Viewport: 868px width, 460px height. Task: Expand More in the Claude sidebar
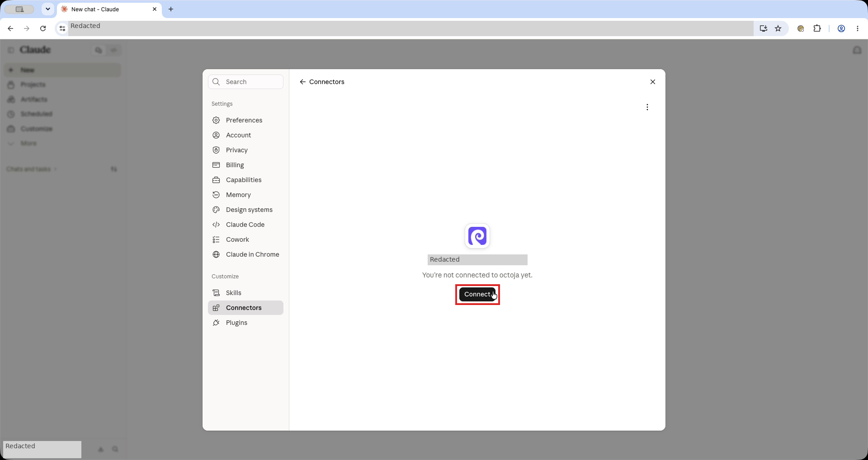[x=63, y=143]
